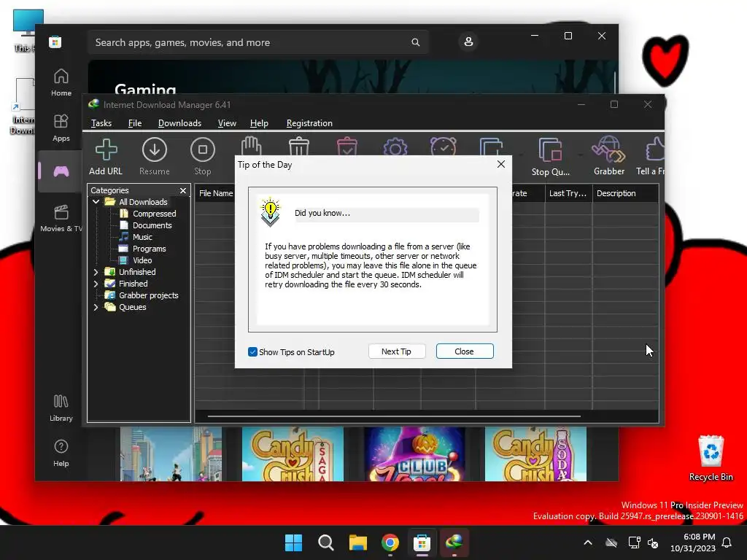Viewport: 747px width, 560px height.
Task: Select the Programs category
Action: pos(149,249)
